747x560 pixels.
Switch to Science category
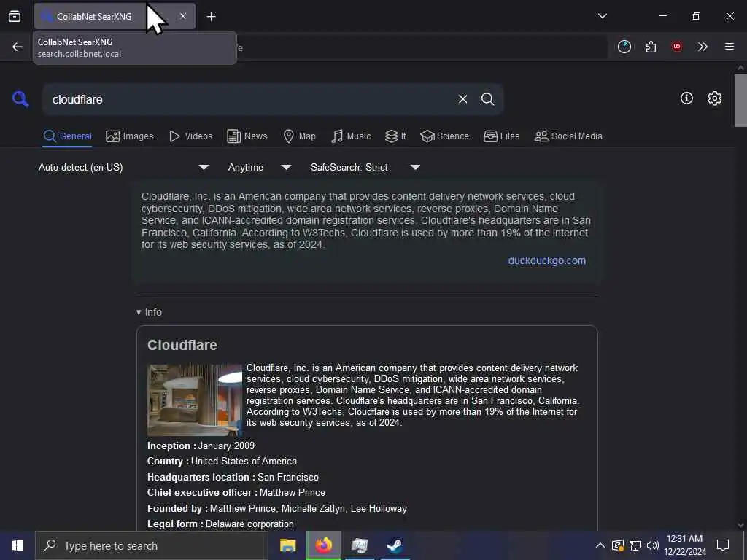pyautogui.click(x=444, y=136)
